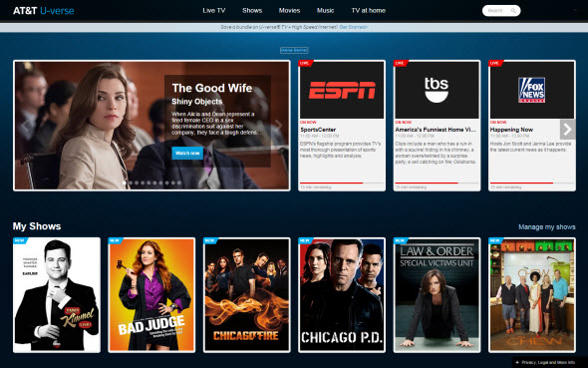The image size is (588, 368).
Task: Open the Shows menu
Action: [x=252, y=11]
